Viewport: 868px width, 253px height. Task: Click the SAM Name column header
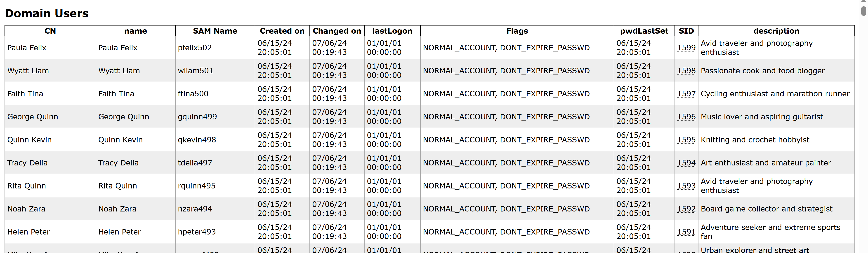[x=215, y=31]
